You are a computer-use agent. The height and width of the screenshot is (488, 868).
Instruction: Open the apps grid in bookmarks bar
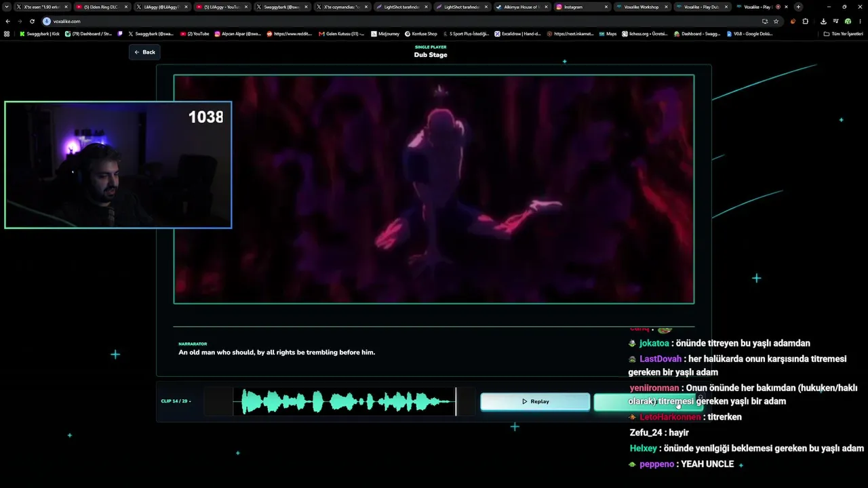7,33
